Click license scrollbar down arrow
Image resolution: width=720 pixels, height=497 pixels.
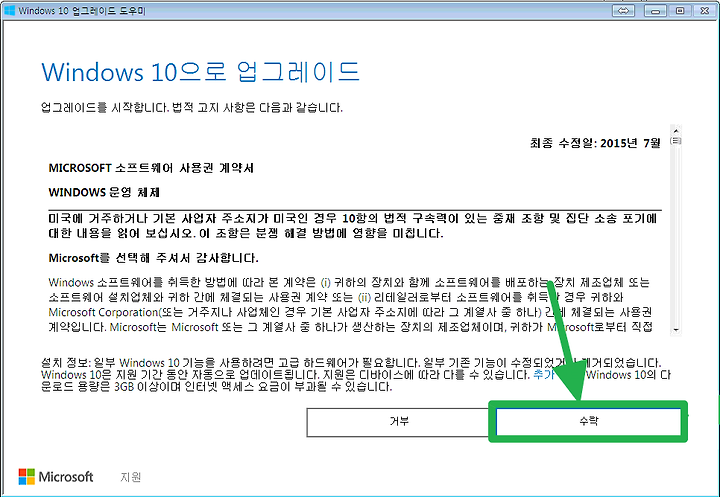pyautogui.click(x=675, y=330)
